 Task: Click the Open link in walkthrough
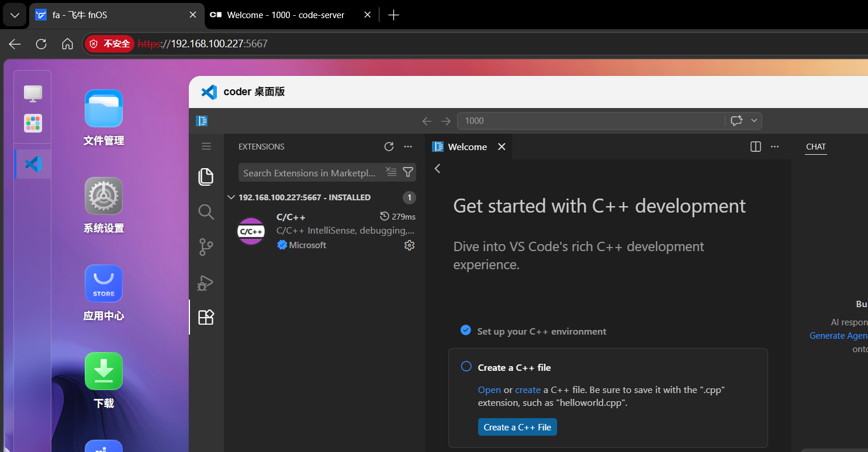click(489, 390)
